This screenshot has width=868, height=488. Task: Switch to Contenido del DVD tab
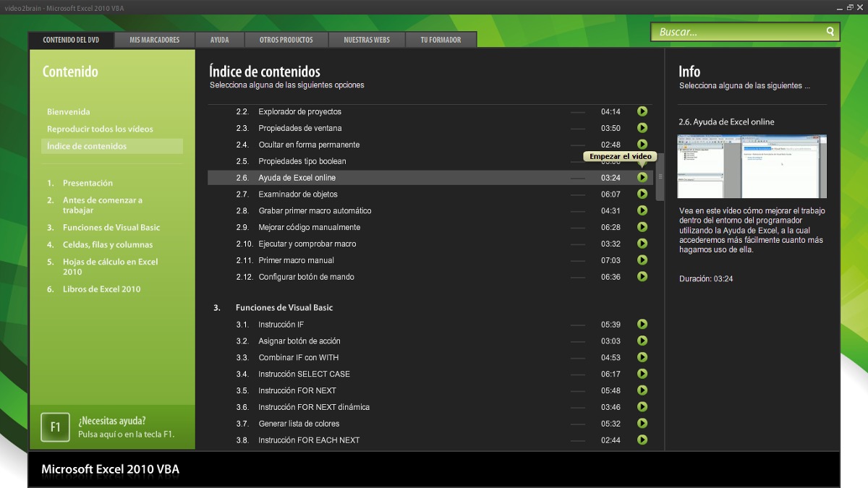point(71,40)
